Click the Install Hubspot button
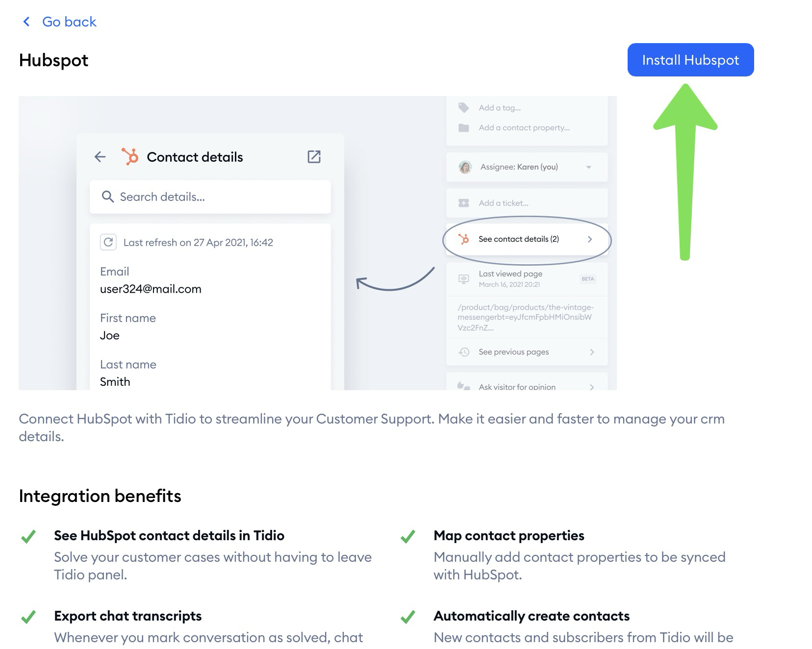Screen dimensions: 812x649 [690, 59]
